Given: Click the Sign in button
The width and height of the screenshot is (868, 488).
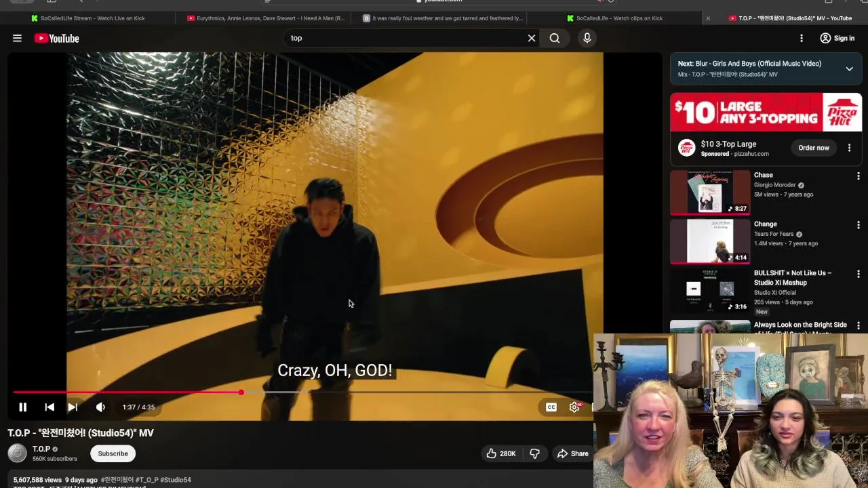Looking at the screenshot, I should pyautogui.click(x=837, y=38).
